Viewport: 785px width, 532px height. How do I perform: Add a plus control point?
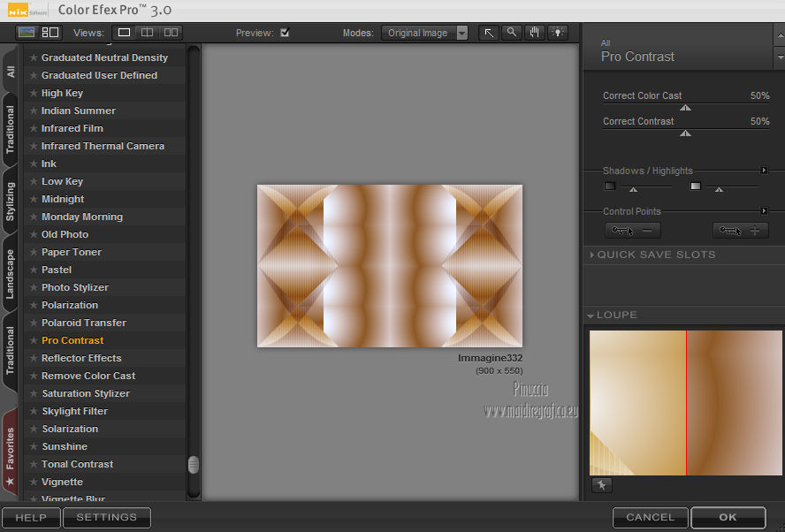[x=741, y=231]
